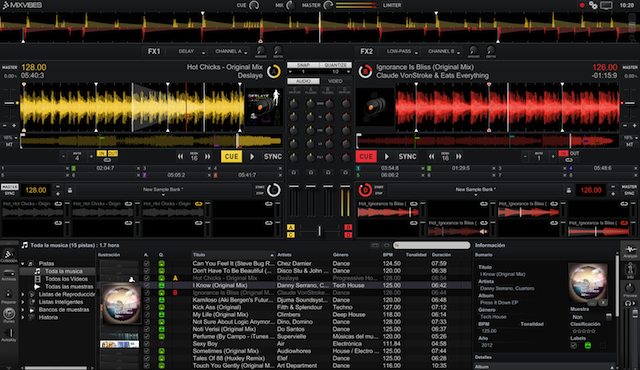Set loop IN on deck A
This screenshot has height=370, width=640.
pos(101,153)
